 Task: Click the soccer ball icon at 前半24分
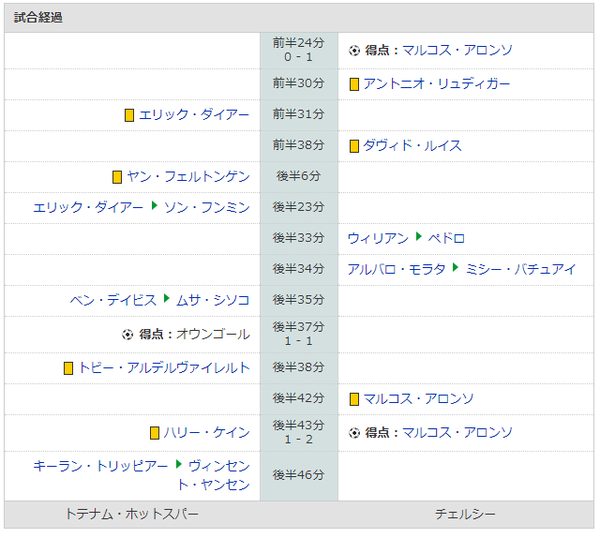(x=354, y=51)
